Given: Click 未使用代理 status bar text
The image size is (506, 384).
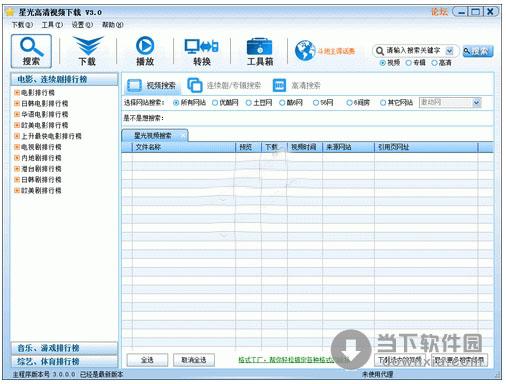Looking at the screenshot, I should pos(377,375).
